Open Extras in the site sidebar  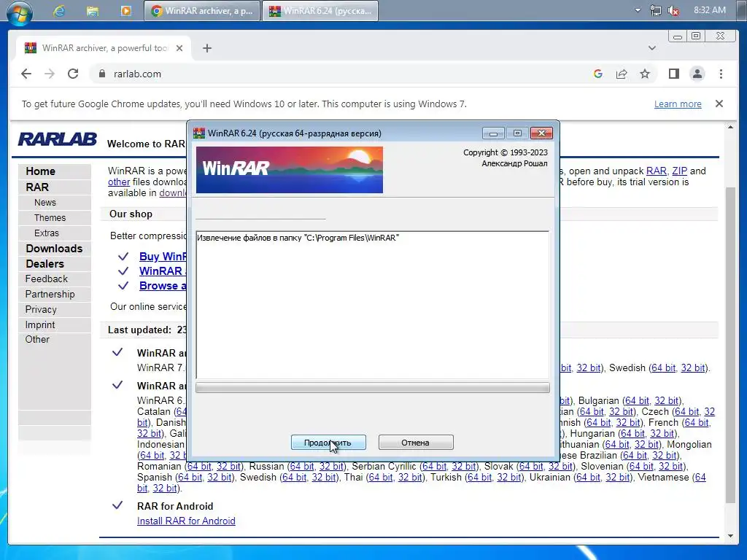coord(47,233)
